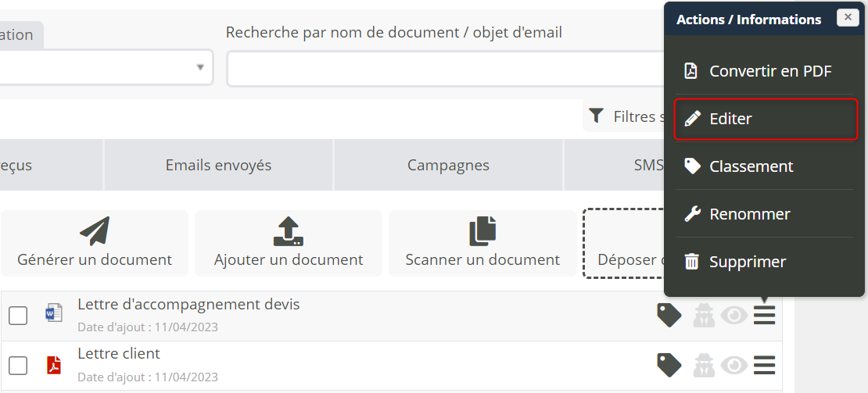Screen dimensions: 868x393
Task: Click the Filtres funnel icon
Action: (597, 116)
